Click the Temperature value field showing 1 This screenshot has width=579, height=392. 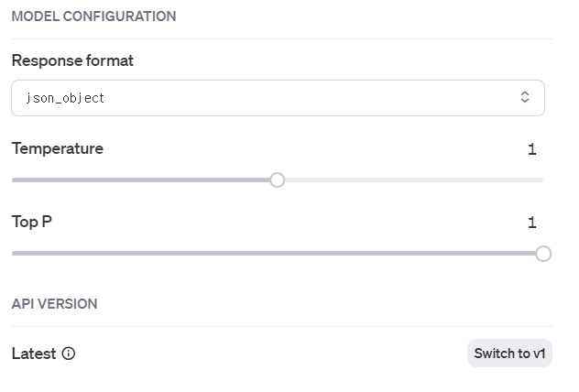coord(531,149)
